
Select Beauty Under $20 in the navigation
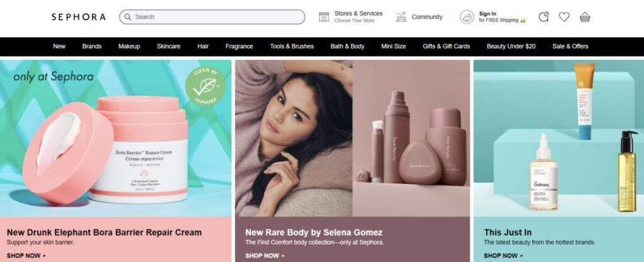pos(511,47)
